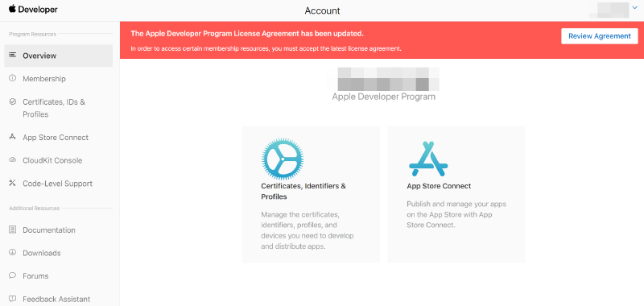The width and height of the screenshot is (644, 306).
Task: Click the blurred account name in header
Action: pos(609,10)
